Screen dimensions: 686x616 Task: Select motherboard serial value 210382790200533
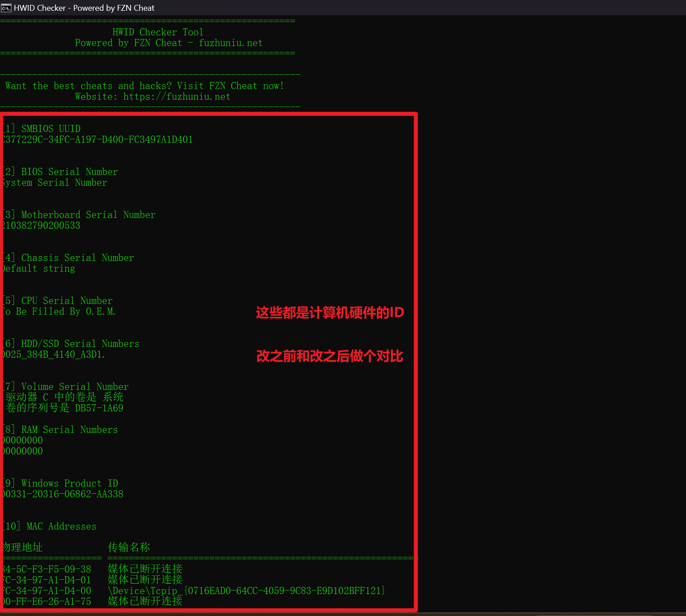pos(40,226)
